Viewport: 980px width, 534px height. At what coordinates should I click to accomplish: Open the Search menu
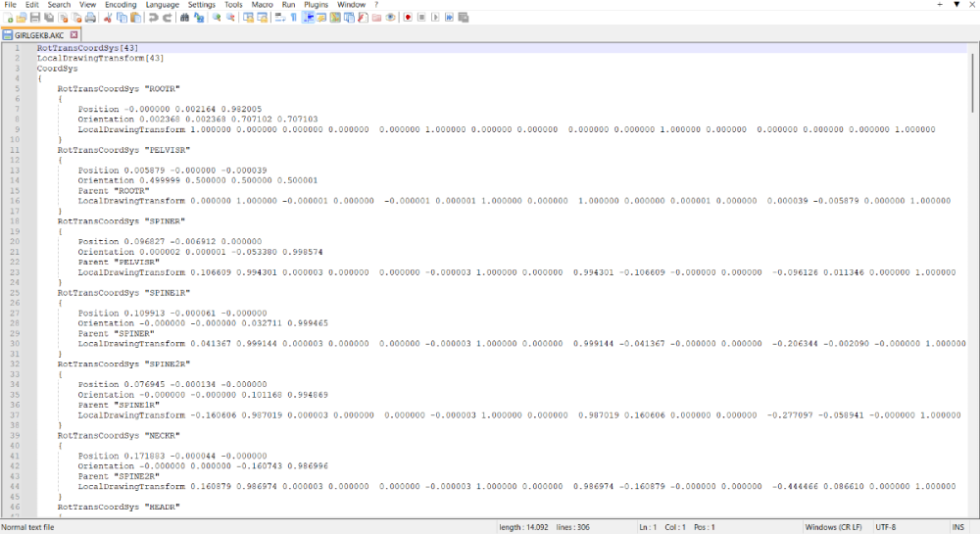tap(59, 4)
